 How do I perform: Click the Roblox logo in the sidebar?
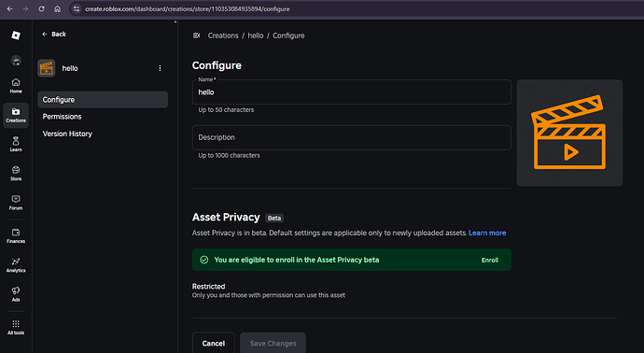(x=16, y=35)
